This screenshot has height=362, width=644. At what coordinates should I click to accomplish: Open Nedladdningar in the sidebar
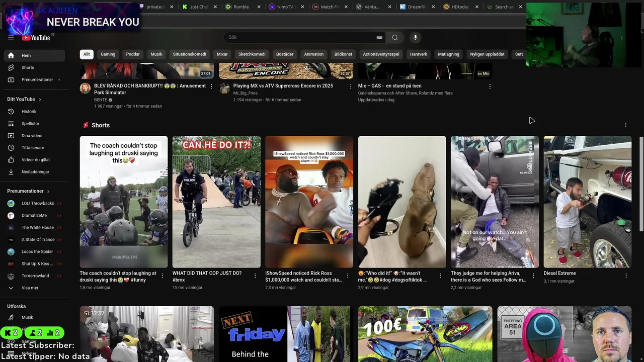tap(34, 172)
